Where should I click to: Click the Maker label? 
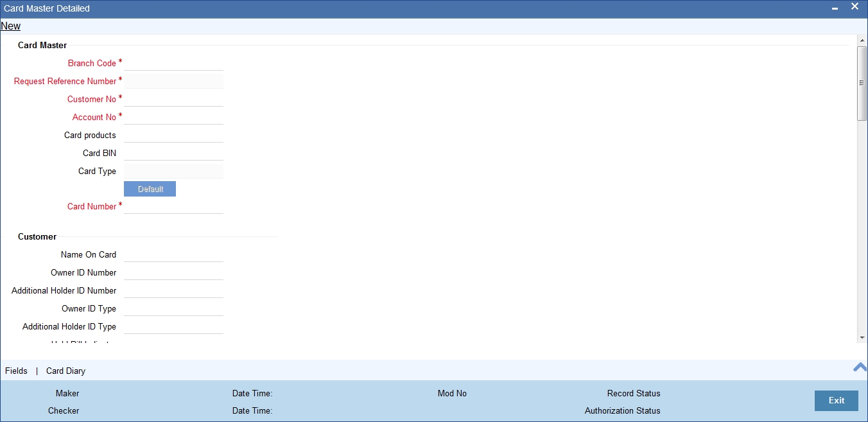click(x=67, y=393)
